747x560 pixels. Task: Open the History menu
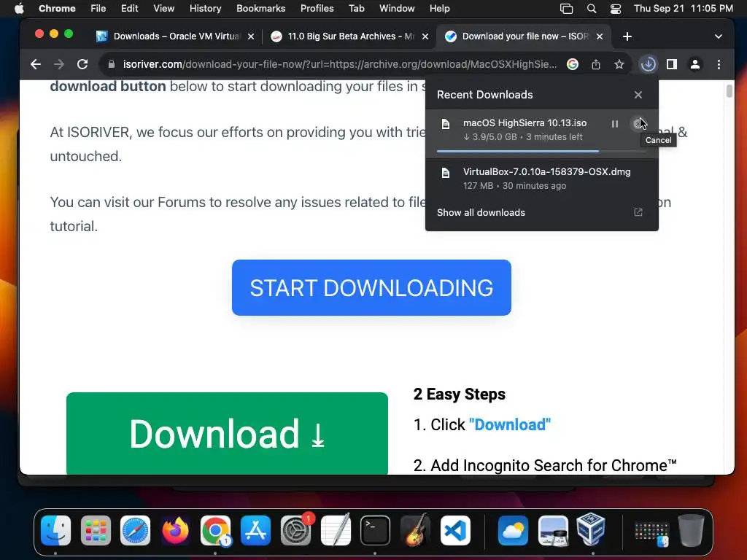[205, 8]
